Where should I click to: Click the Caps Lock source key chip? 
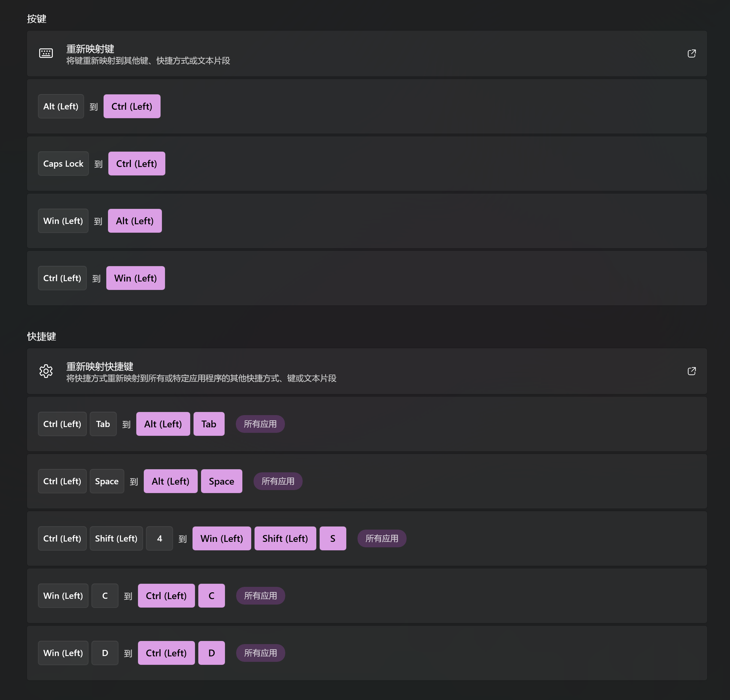[63, 164]
